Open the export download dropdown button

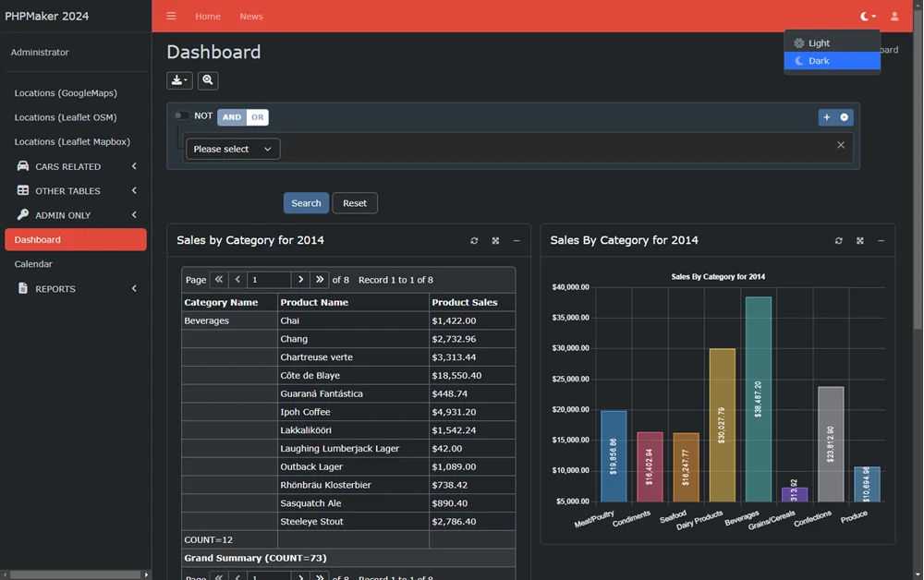(x=179, y=80)
